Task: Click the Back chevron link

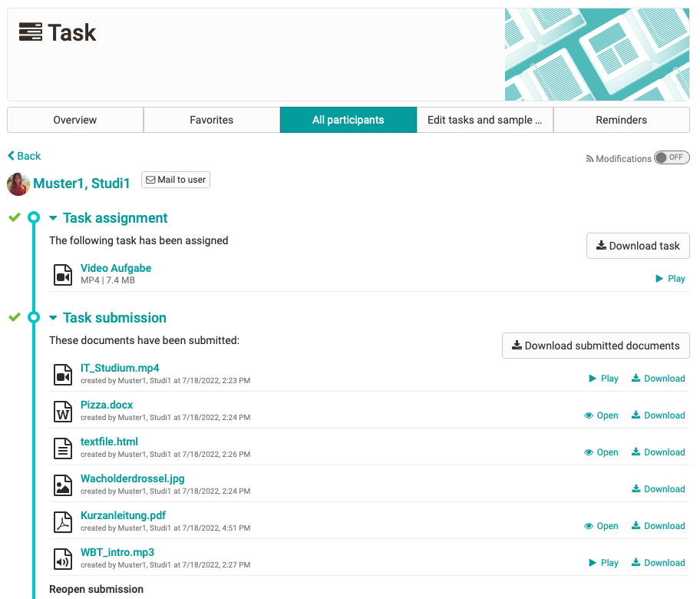Action: (x=11, y=155)
